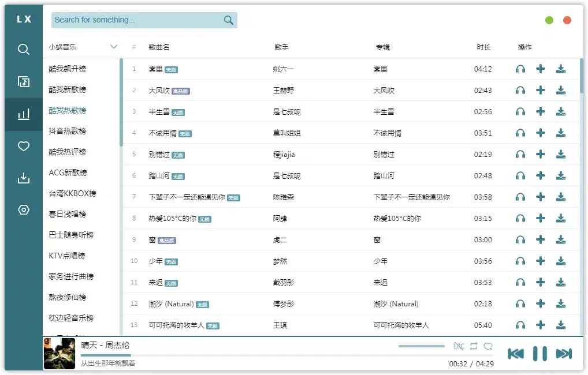
Task: Open the search page from sidebar magnifier
Action: (x=23, y=49)
